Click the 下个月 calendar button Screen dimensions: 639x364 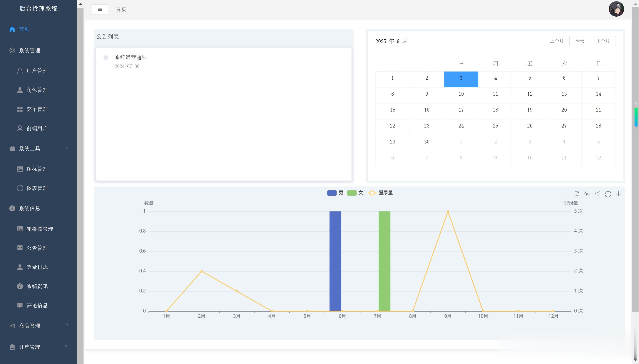(x=603, y=41)
